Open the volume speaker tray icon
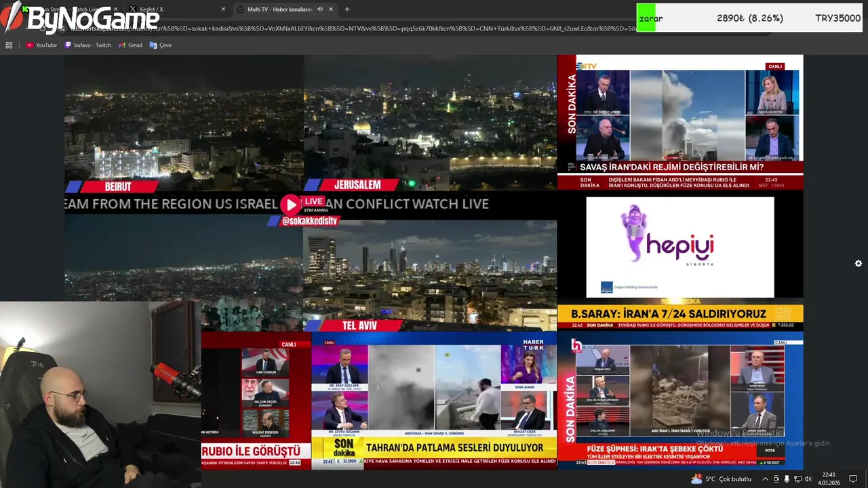 pyautogui.click(x=808, y=479)
